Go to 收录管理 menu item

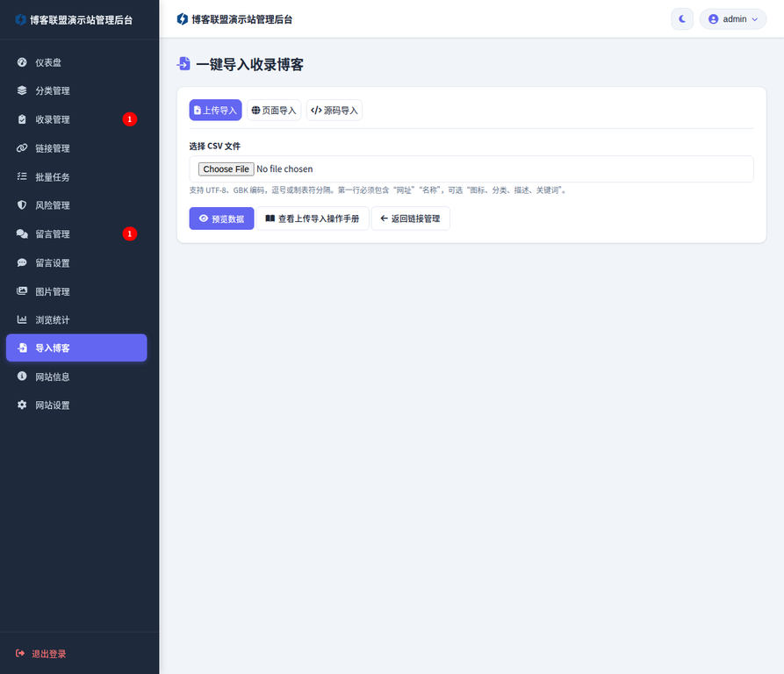point(76,119)
